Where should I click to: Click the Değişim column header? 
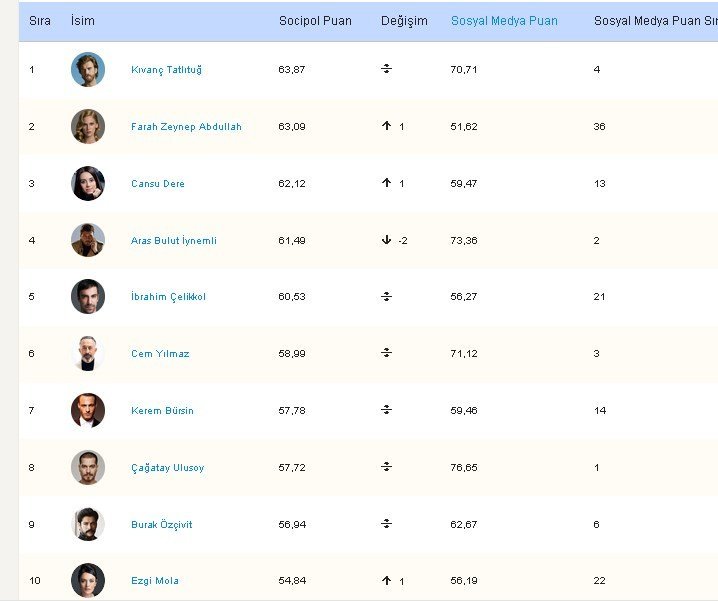click(x=404, y=21)
